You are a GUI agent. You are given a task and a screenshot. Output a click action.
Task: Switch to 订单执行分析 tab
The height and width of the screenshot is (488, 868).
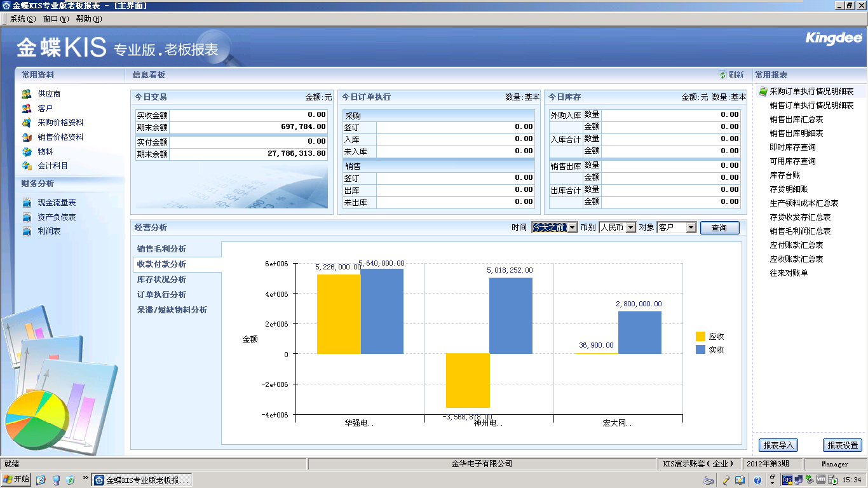[x=162, y=295]
